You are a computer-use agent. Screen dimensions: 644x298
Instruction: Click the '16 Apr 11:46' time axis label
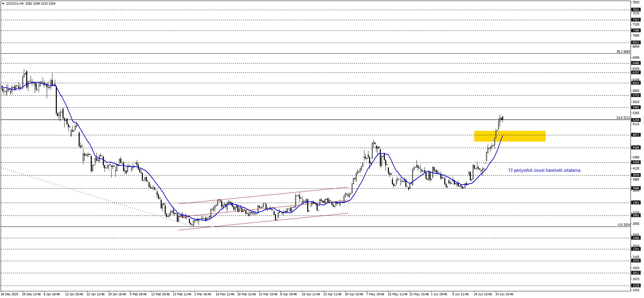click(x=311, y=294)
